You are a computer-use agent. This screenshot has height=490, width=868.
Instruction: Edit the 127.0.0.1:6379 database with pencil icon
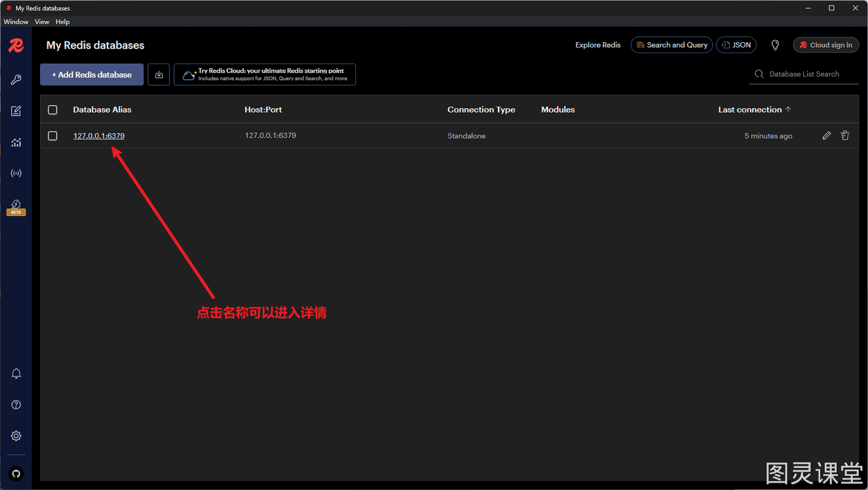pos(827,136)
